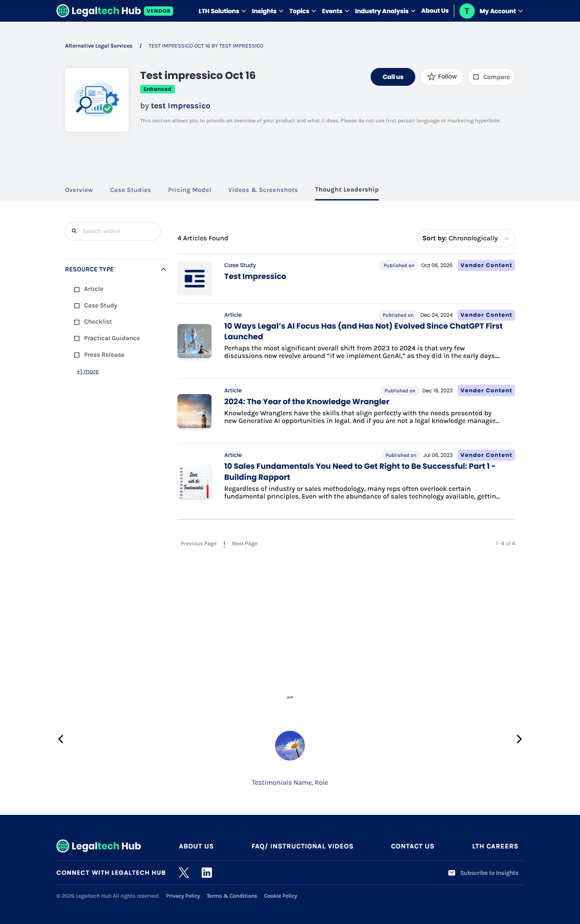Check the Practical Guidance filter

pos(77,338)
